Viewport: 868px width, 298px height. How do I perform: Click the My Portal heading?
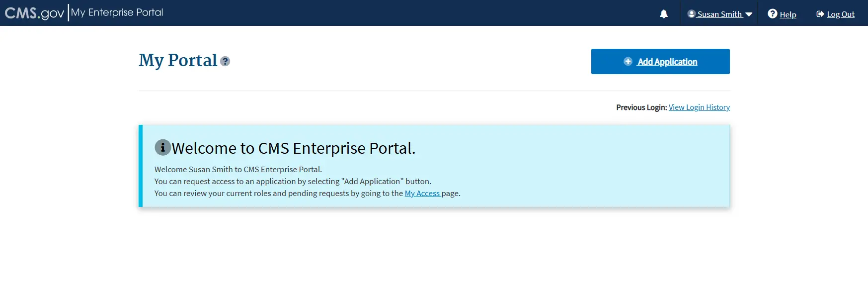178,60
